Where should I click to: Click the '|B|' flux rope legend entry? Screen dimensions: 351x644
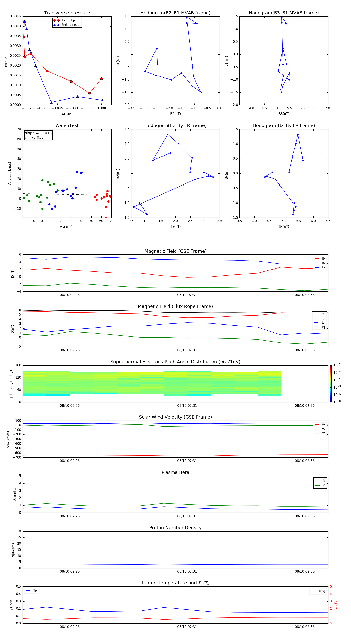tap(320, 327)
